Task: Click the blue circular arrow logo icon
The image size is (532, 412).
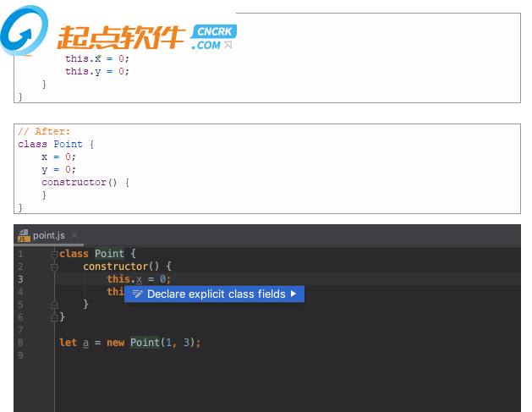Action: tap(25, 32)
